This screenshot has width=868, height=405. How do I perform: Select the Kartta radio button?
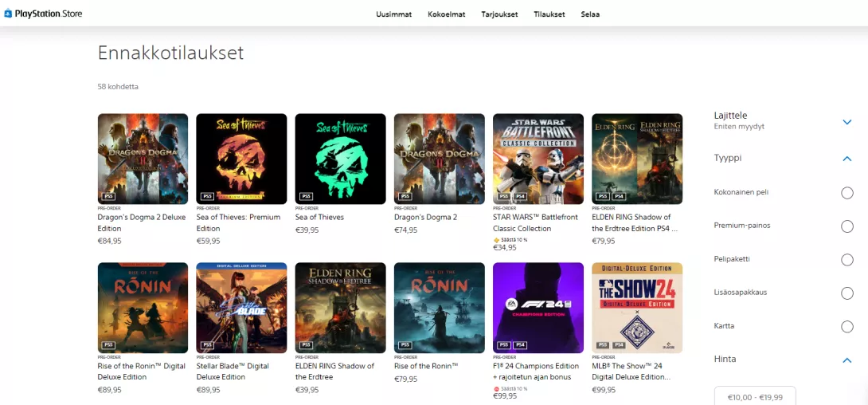(x=847, y=327)
